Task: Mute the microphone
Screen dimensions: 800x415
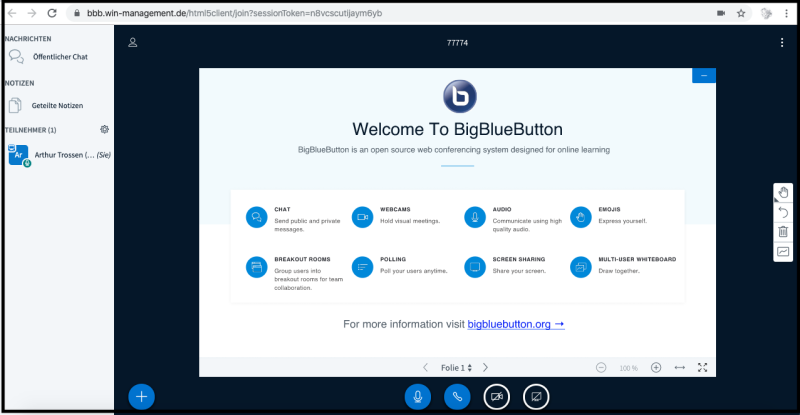Action: [x=418, y=396]
